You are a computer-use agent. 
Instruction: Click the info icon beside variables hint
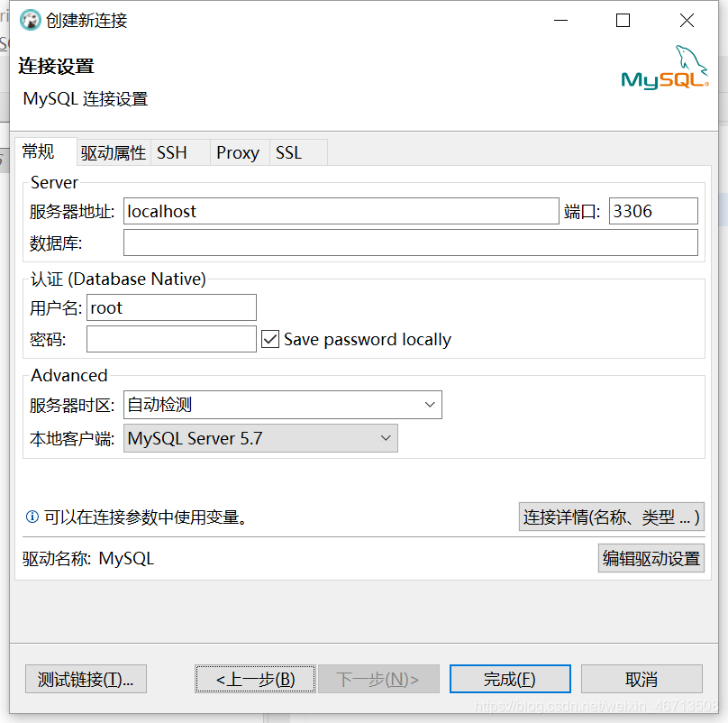point(32,517)
